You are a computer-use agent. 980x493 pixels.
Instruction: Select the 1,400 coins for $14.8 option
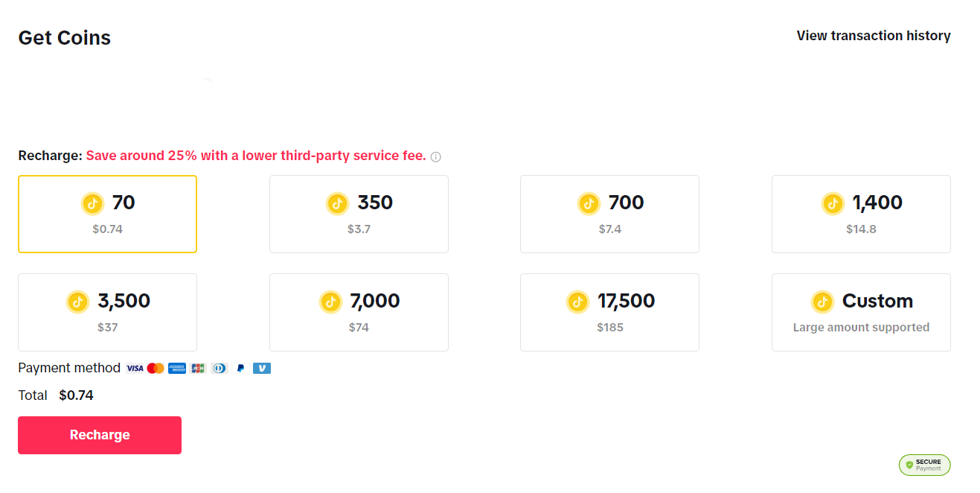[861, 214]
